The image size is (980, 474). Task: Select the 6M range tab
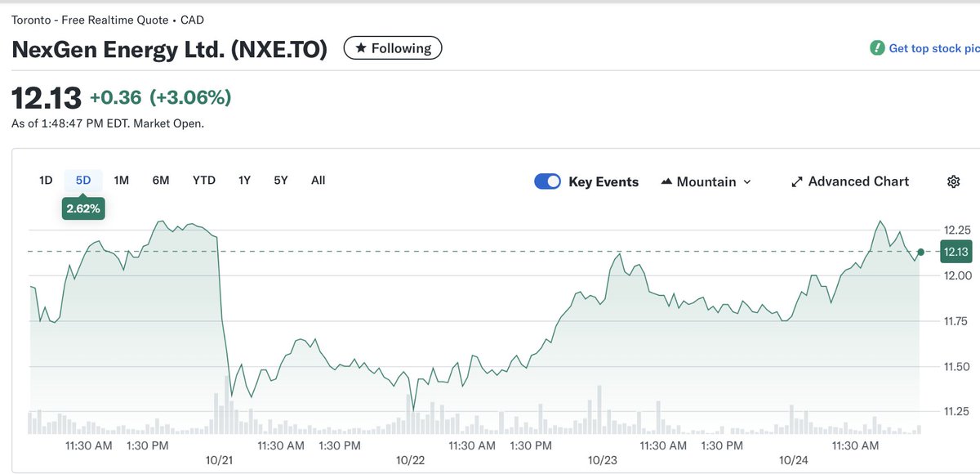[161, 180]
